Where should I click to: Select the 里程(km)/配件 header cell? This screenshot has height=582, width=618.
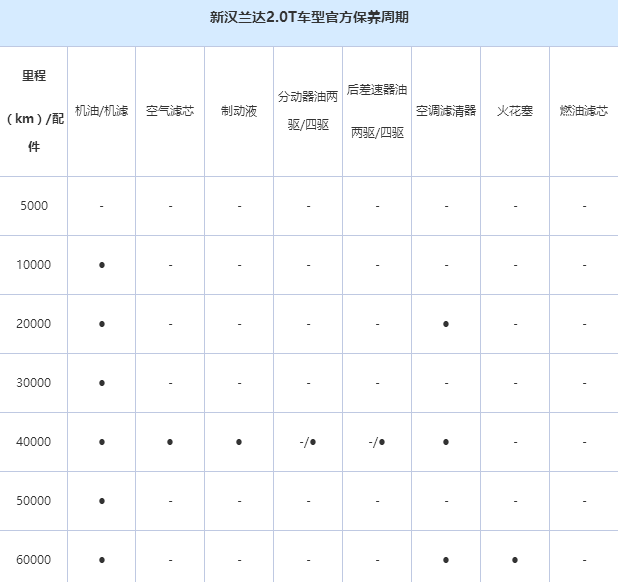click(34, 111)
